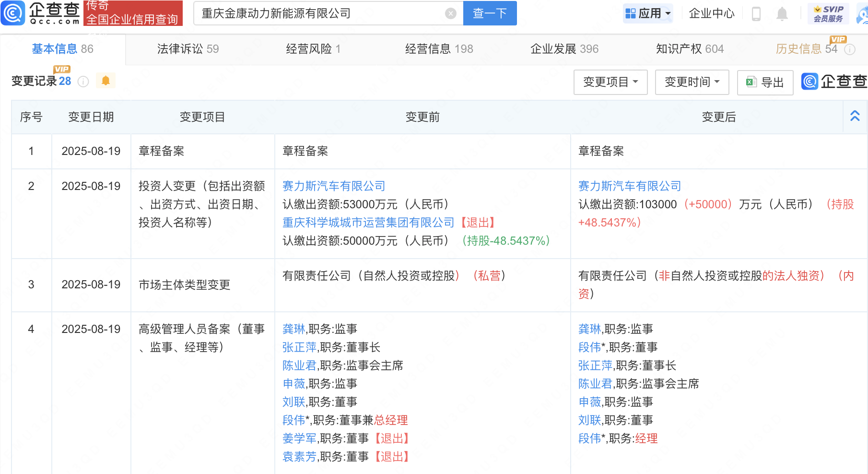Open 赛力斯汽车有限公司 in the 变更前 column

(334, 186)
